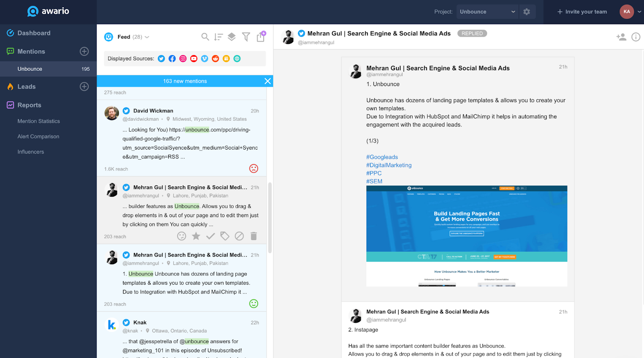
Task: Toggle Facebook in Displayed Sources
Action: pyautogui.click(x=172, y=59)
